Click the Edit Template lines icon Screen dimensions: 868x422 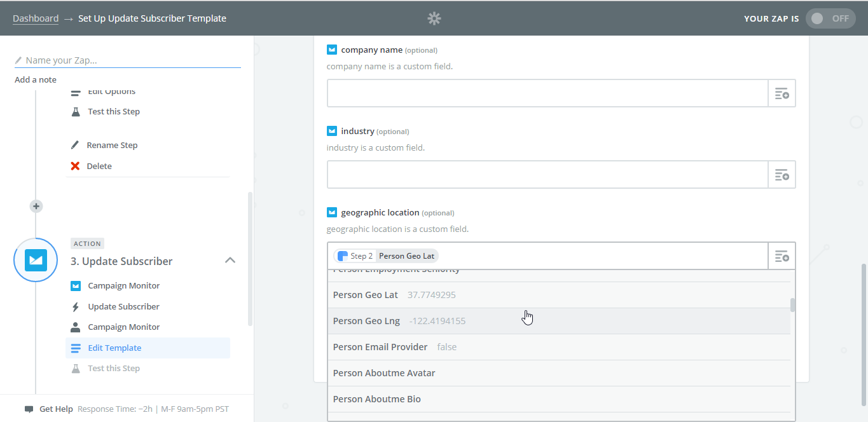pos(76,348)
